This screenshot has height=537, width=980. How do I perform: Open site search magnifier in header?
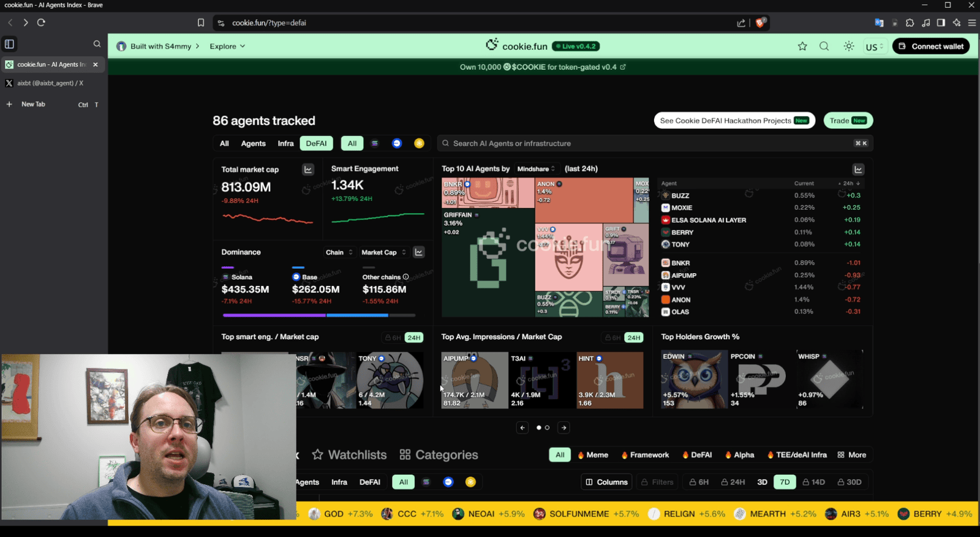824,46
